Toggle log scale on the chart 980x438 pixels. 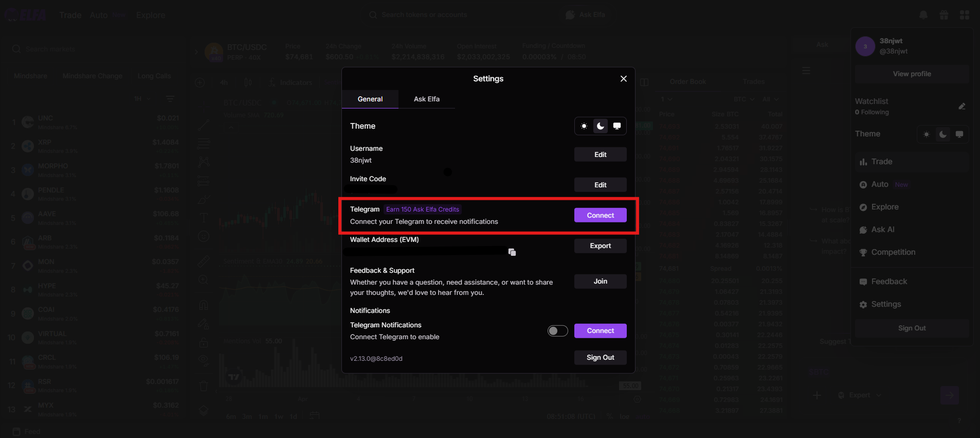tap(624, 416)
